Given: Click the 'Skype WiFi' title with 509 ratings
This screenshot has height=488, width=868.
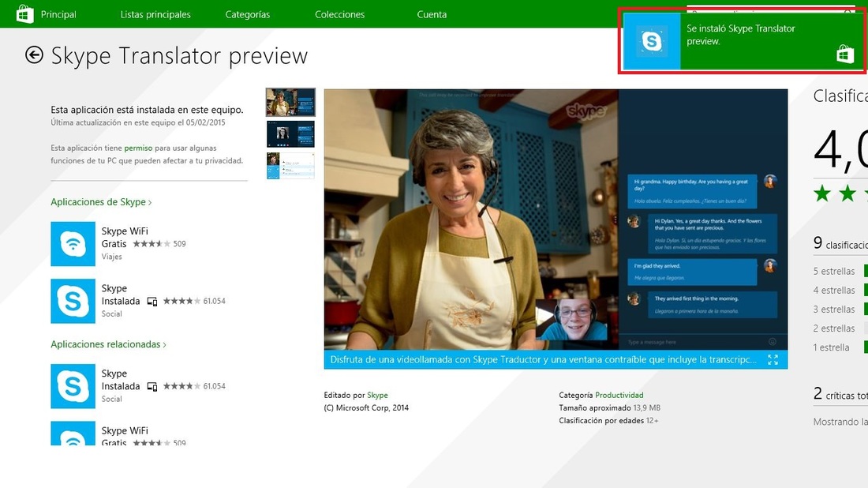Looking at the screenshot, I should point(125,231).
